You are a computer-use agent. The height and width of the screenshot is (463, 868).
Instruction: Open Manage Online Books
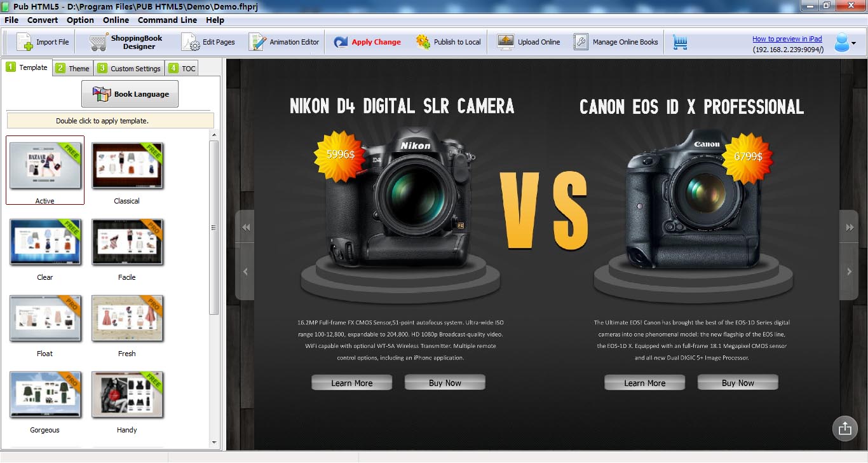(x=616, y=42)
